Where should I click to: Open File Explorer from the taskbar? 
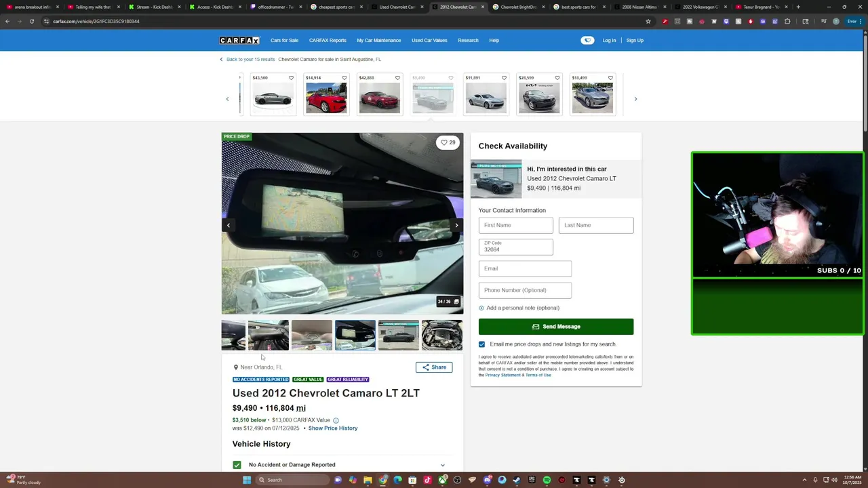coord(368,480)
